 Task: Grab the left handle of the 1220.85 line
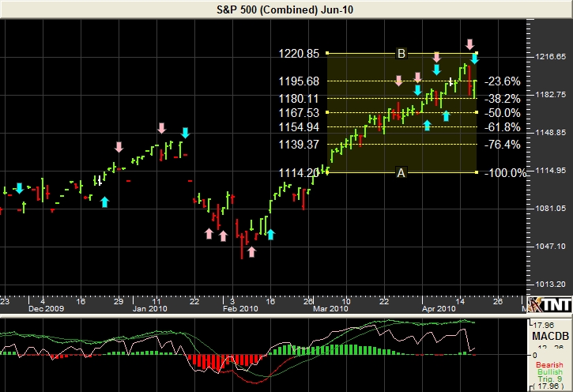pos(327,53)
